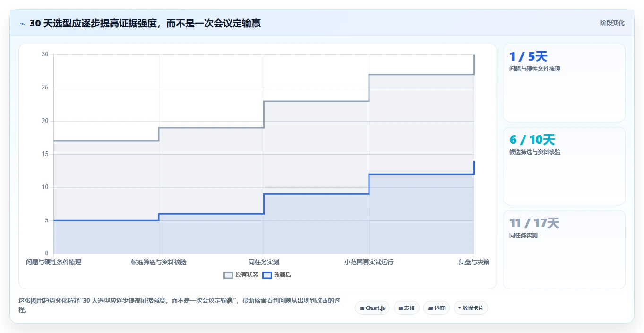Open the 1 / 5天 stage card
The width and height of the screenshot is (644, 333).
[x=564, y=83]
